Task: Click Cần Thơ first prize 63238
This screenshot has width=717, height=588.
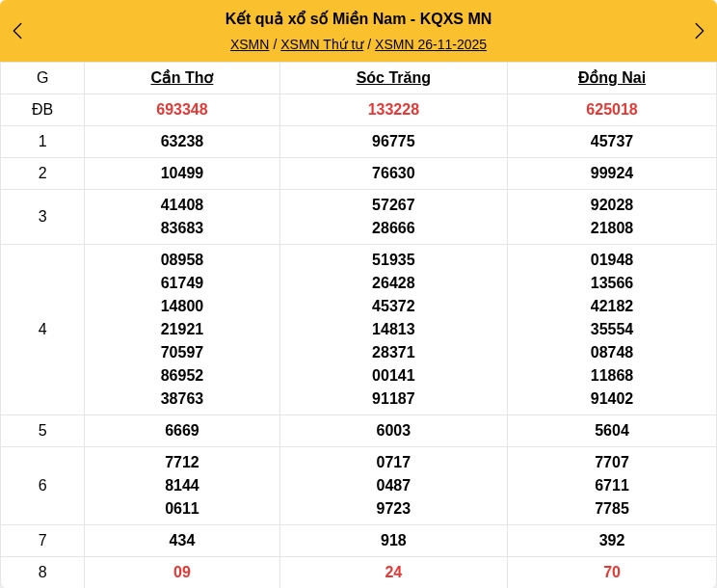Action: (x=182, y=142)
